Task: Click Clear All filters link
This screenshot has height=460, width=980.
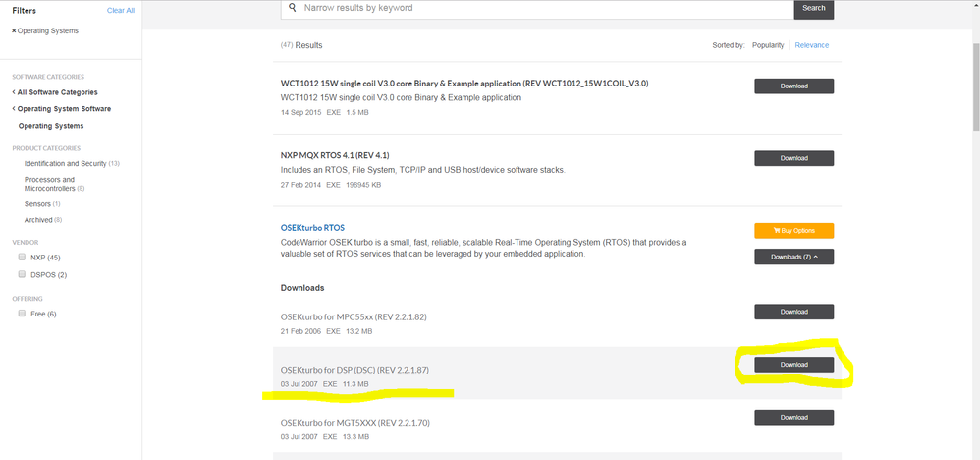Action: (120, 11)
